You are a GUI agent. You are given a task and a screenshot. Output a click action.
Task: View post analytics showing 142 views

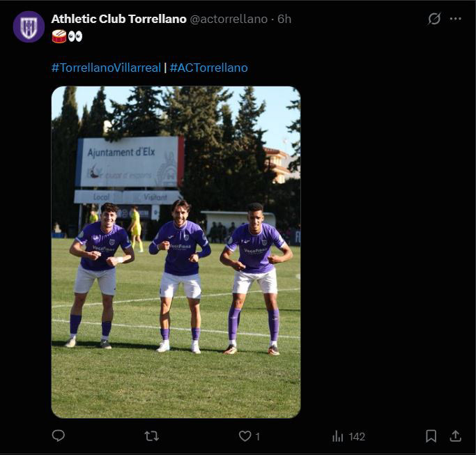tap(348, 436)
